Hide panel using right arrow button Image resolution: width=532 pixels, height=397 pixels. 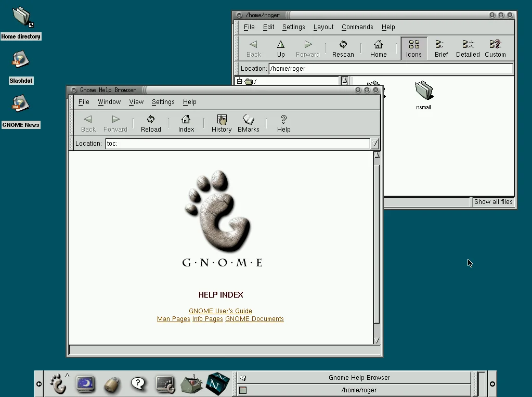pos(492,384)
